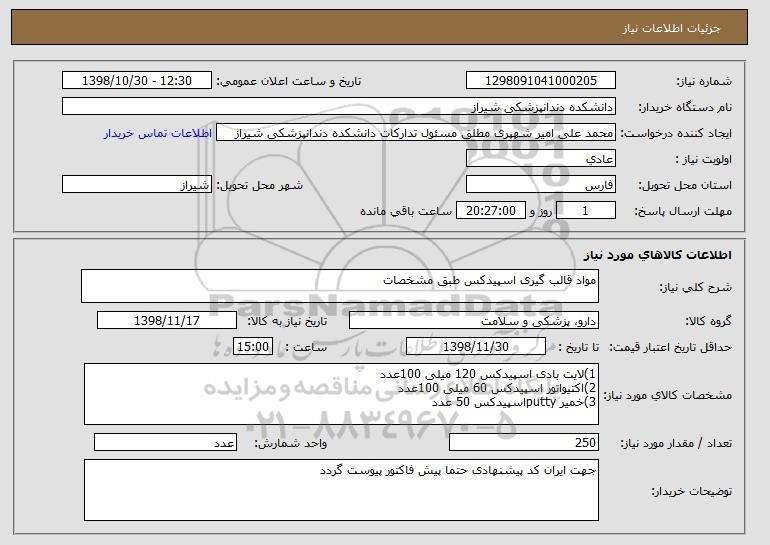770x545 pixels.
Task: Click the اولویت نیاز label
Action: click(704, 159)
